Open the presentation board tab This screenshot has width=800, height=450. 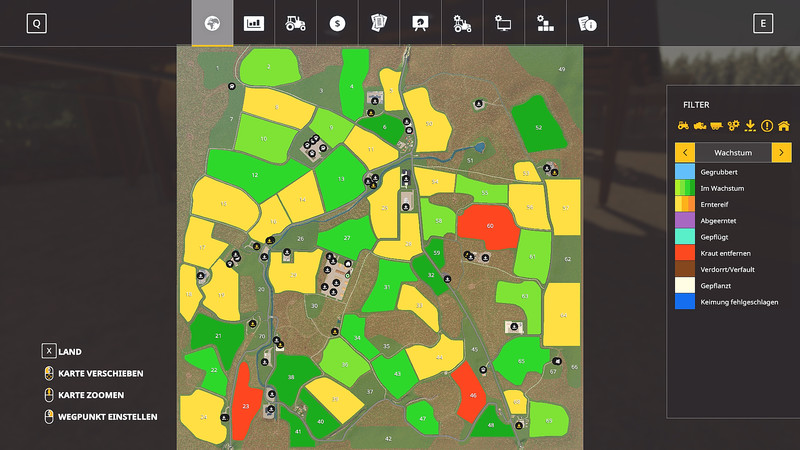click(x=420, y=23)
